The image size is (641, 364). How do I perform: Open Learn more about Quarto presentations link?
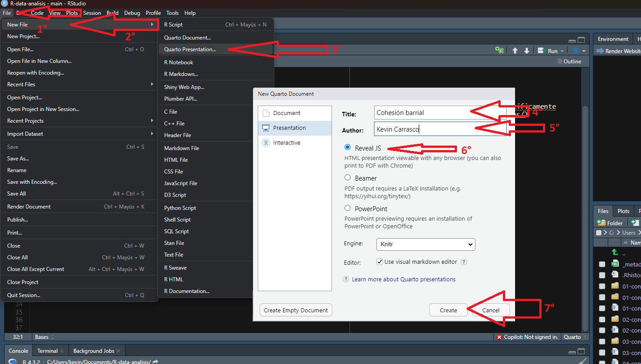point(403,279)
